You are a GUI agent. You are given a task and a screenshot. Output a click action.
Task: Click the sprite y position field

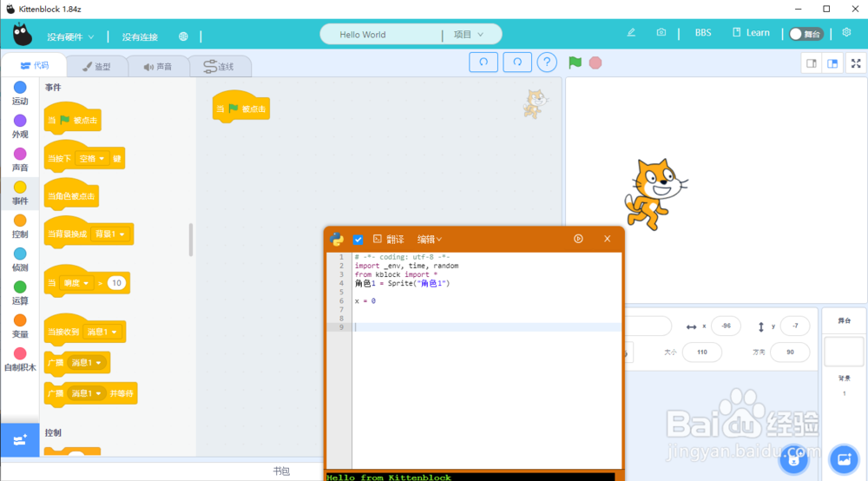pyautogui.click(x=795, y=326)
